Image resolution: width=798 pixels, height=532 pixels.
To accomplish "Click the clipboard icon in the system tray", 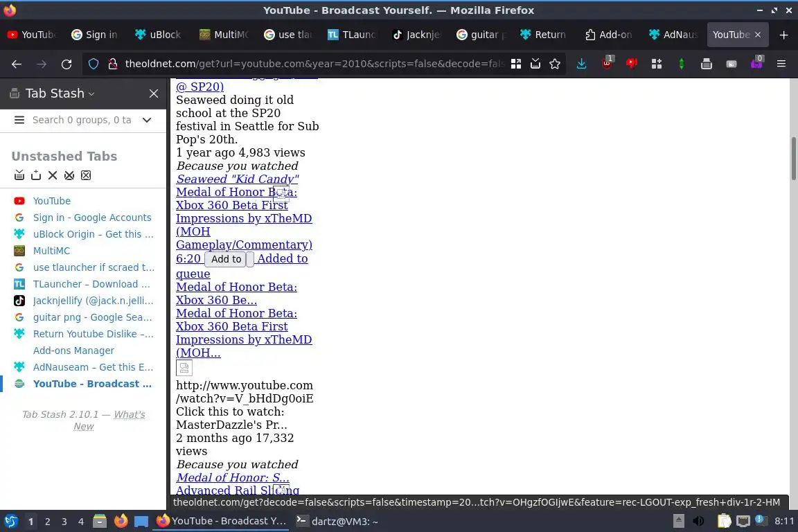I will pos(724,522).
